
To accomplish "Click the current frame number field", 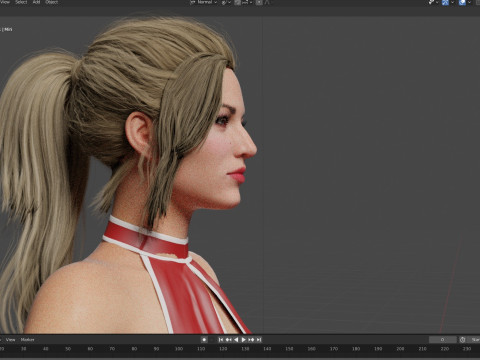I will (443, 340).
